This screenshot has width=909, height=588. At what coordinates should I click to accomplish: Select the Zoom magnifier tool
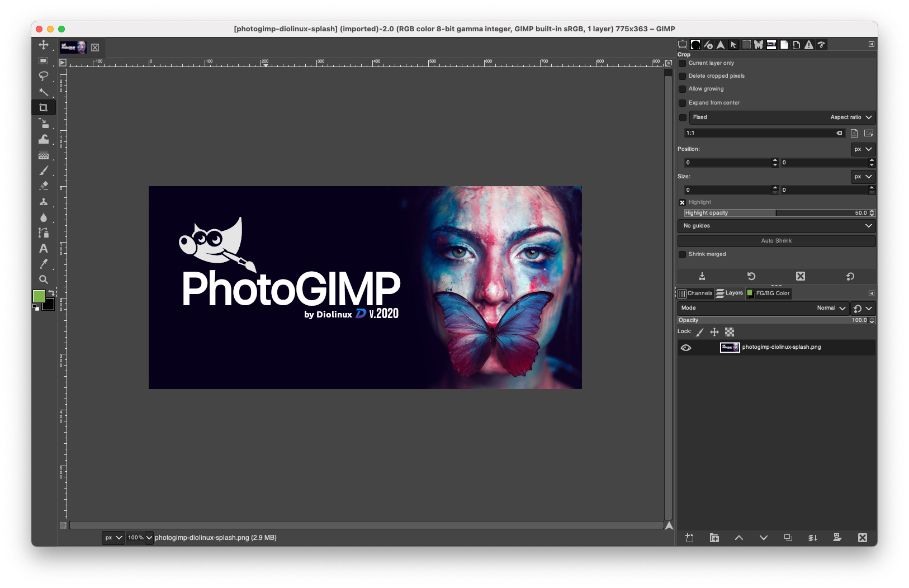(44, 279)
